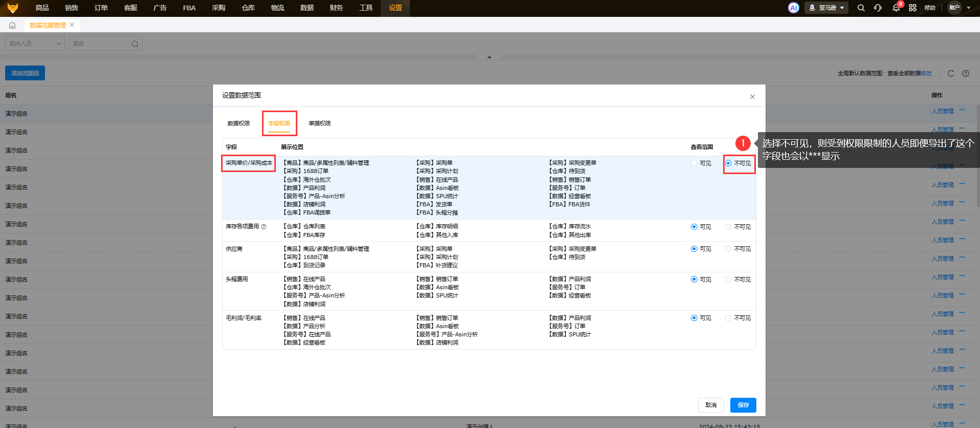Viewport: 980px width, 428px height.
Task: Close the 设置数据范围 dialog with X
Action: 752,97
